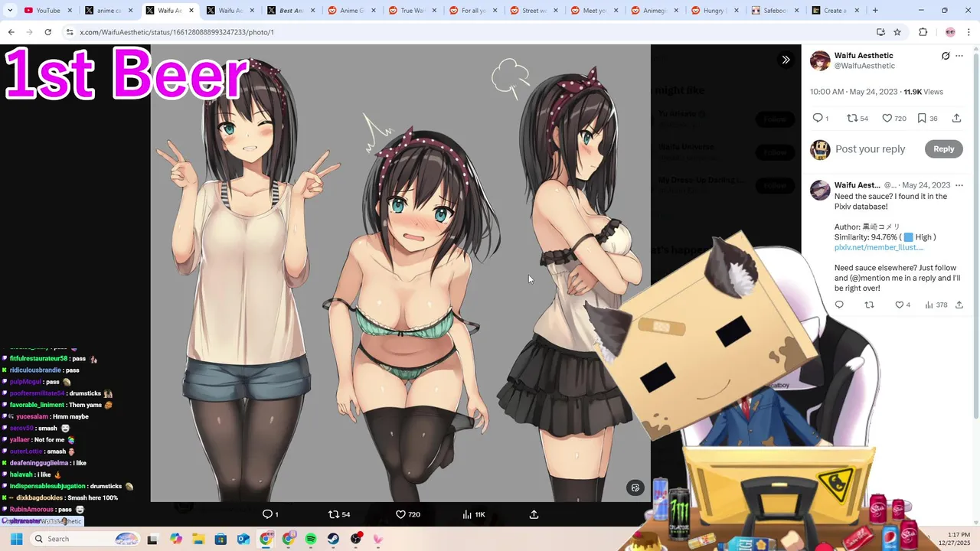This screenshot has height=551, width=980.
Task: Switch to the 'True Waif' Reddit tab
Action: (413, 11)
